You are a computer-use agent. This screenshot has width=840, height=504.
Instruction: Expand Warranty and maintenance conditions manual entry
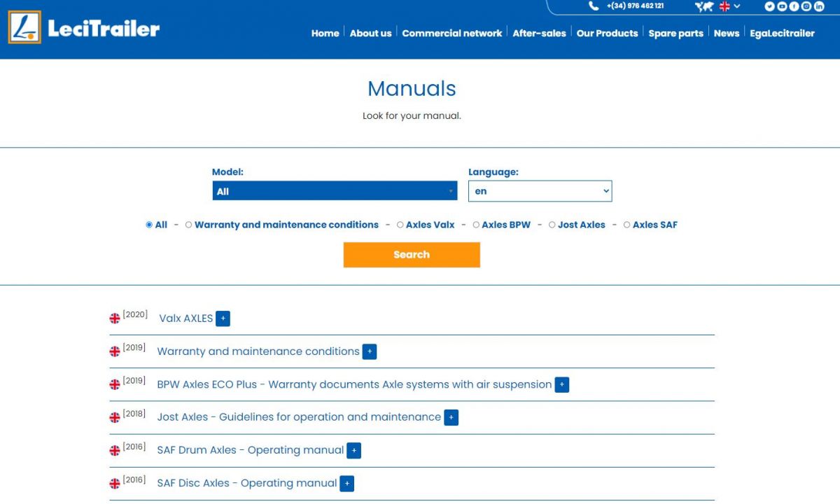[370, 351]
